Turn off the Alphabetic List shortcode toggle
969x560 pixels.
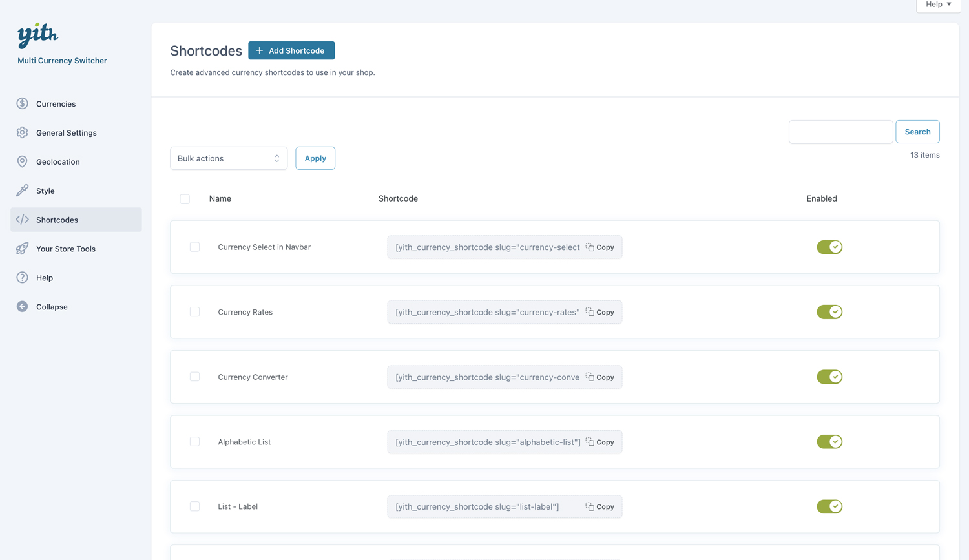click(x=829, y=442)
